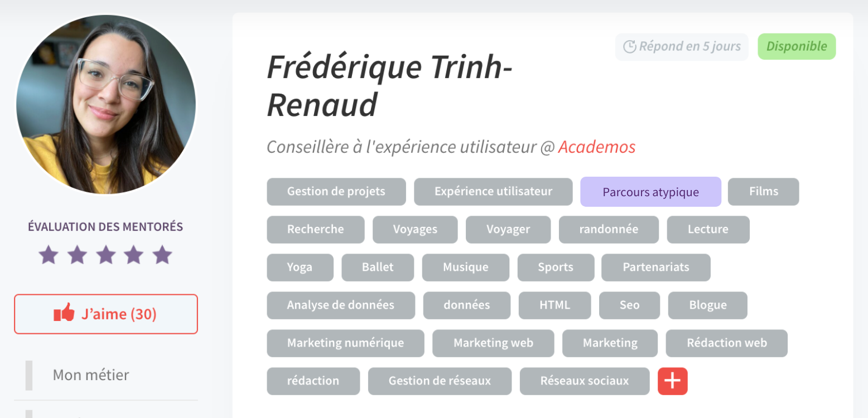868x418 pixels.
Task: Select the Mon métier section in the sidebar
Action: click(x=90, y=375)
